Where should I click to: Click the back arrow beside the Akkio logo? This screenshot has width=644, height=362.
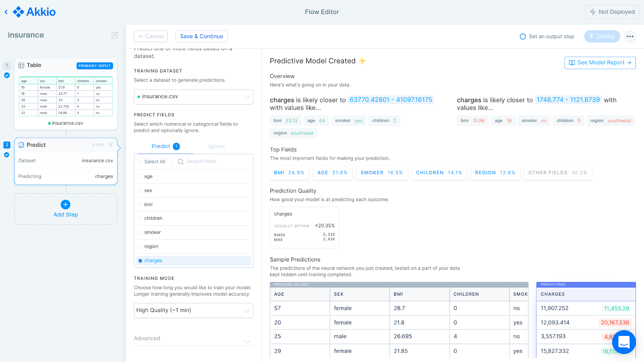pyautogui.click(x=6, y=12)
